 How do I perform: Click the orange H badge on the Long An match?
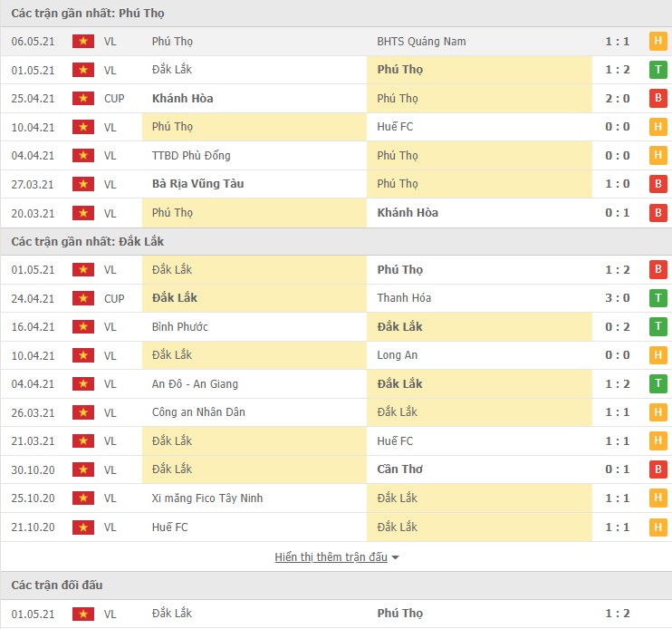pyautogui.click(x=658, y=355)
